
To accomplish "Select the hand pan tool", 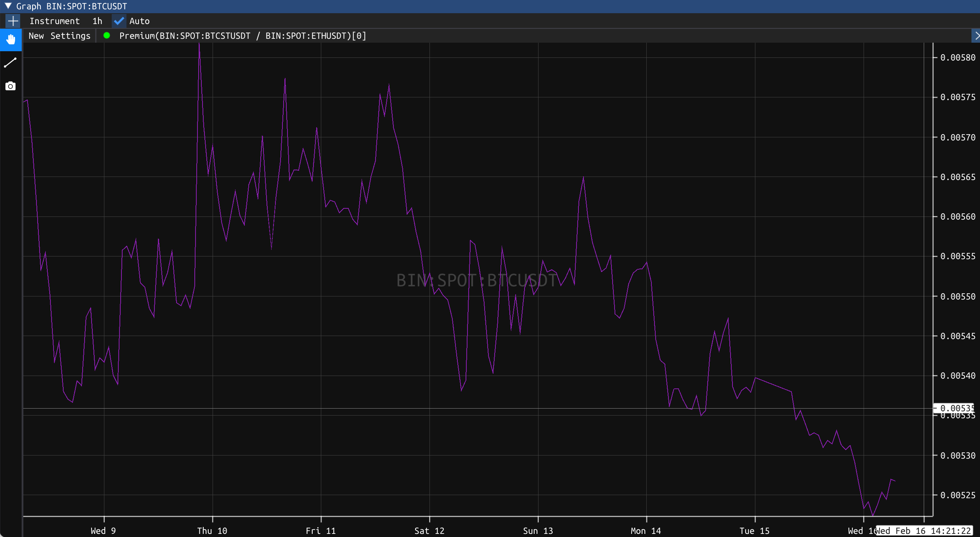I will point(11,40).
